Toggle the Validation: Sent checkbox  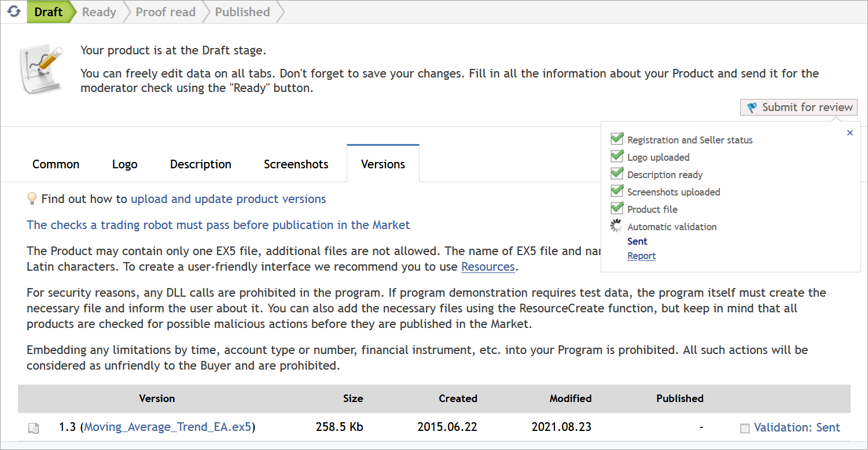[745, 428]
